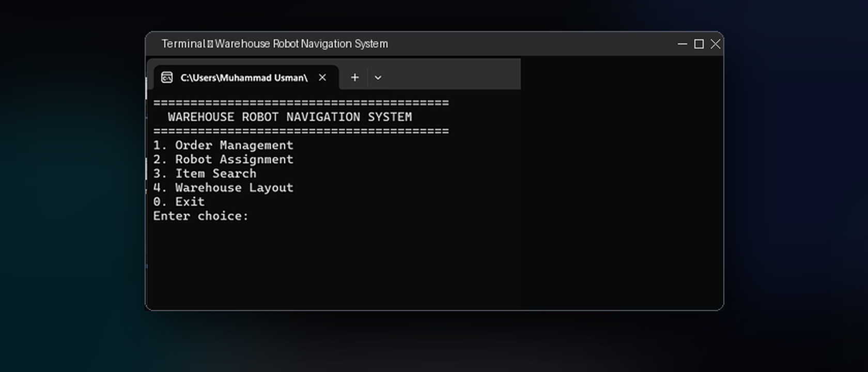868x372 pixels.
Task: Click the 'Enter choice:' prompt
Action: tap(201, 216)
